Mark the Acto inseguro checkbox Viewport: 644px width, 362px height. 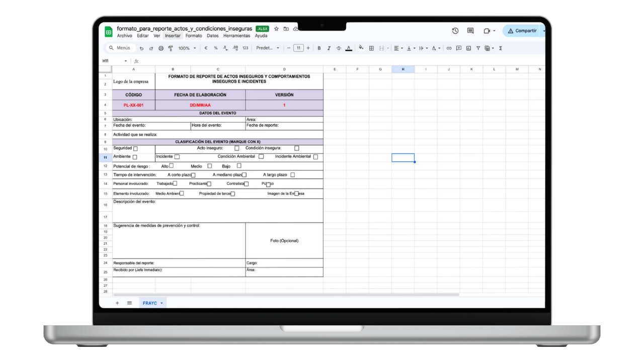click(x=236, y=148)
